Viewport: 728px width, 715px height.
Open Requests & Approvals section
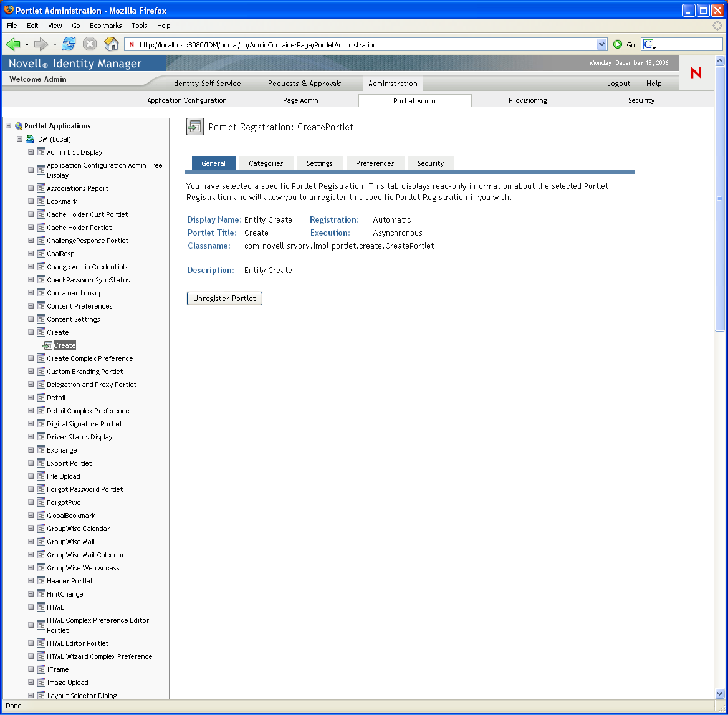(305, 84)
